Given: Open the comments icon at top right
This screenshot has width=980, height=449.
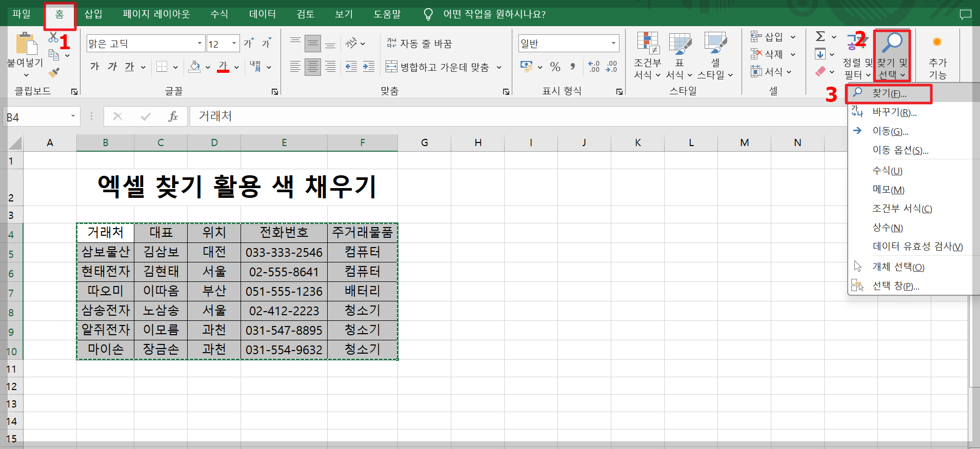Looking at the screenshot, I should pyautogui.click(x=966, y=14).
